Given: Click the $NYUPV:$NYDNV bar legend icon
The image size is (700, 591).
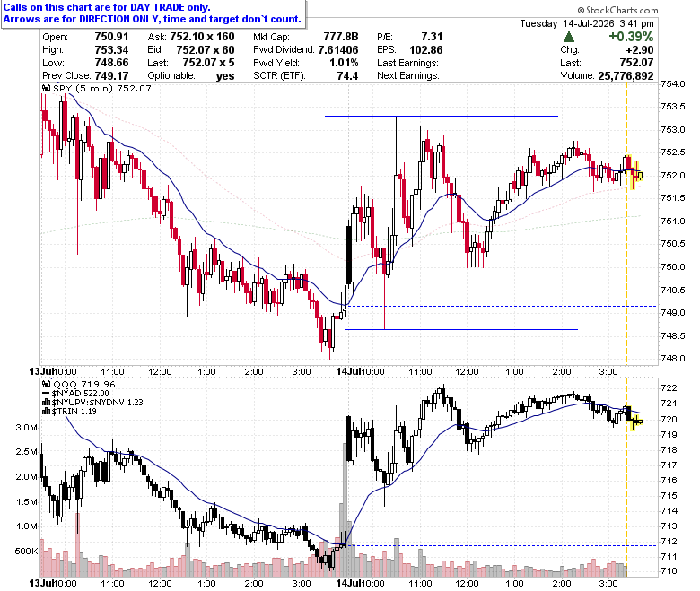Looking at the screenshot, I should coord(47,402).
